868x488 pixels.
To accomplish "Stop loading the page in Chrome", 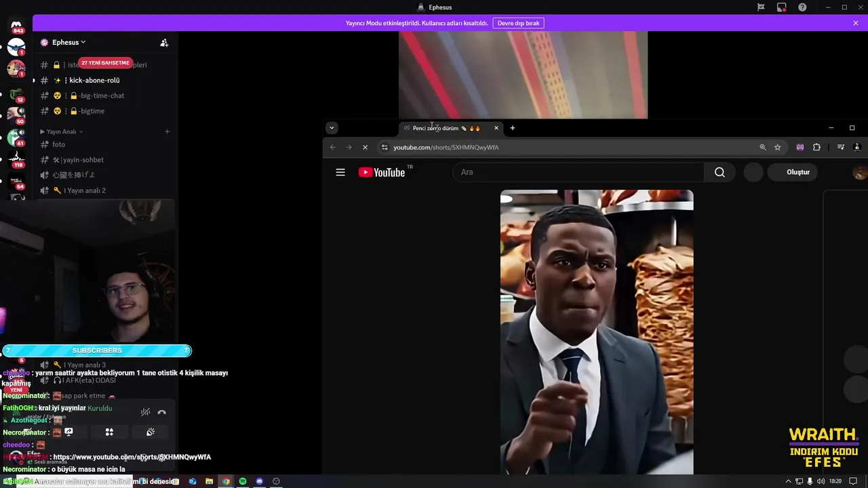I will point(365,147).
